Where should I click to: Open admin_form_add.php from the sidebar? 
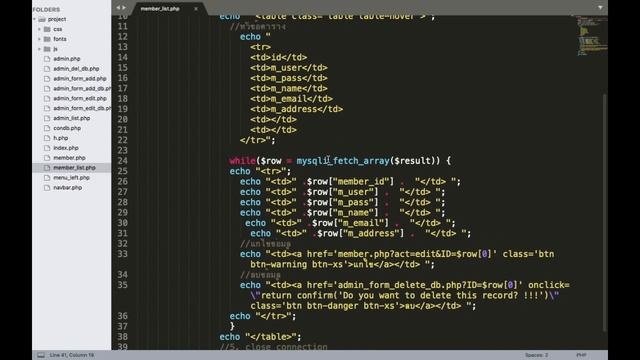coord(80,79)
